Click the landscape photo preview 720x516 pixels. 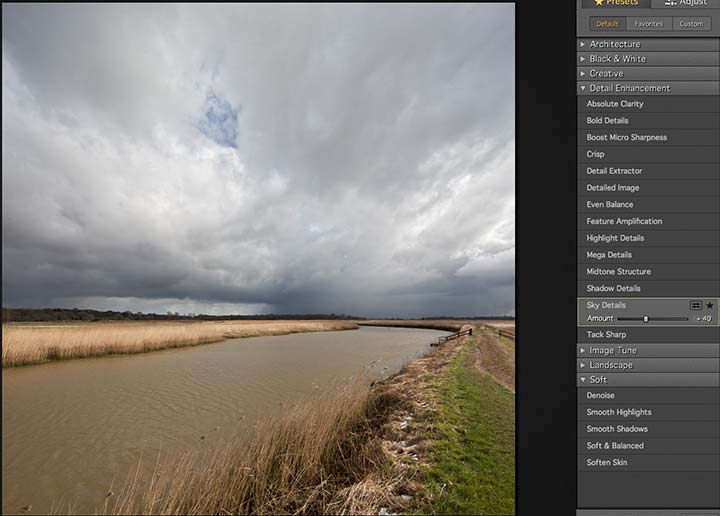259,259
